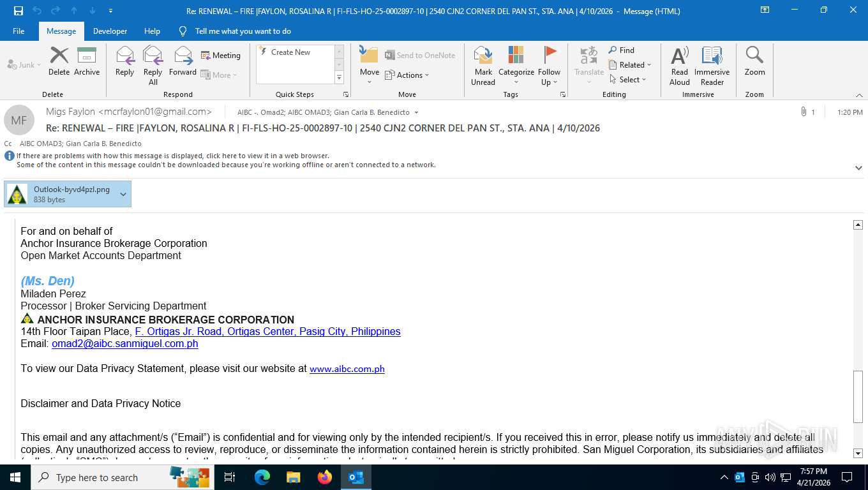Mark the message as Unread

pos(483,66)
